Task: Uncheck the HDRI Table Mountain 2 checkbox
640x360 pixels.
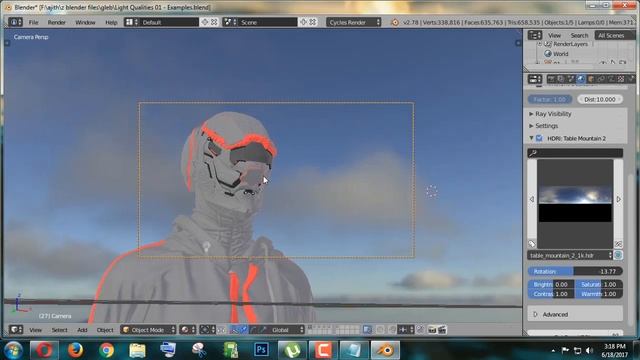Action: tap(539, 138)
